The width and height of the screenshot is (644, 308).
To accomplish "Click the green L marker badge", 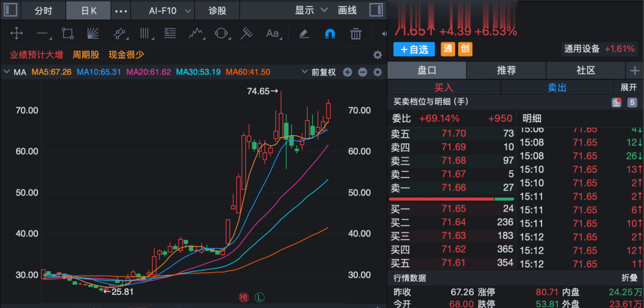I will [x=259, y=297].
